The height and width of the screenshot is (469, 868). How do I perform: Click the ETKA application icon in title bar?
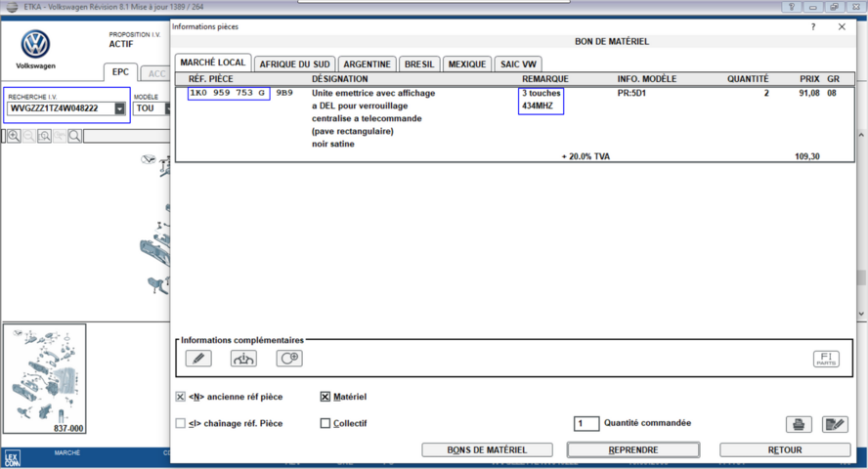coord(12,7)
